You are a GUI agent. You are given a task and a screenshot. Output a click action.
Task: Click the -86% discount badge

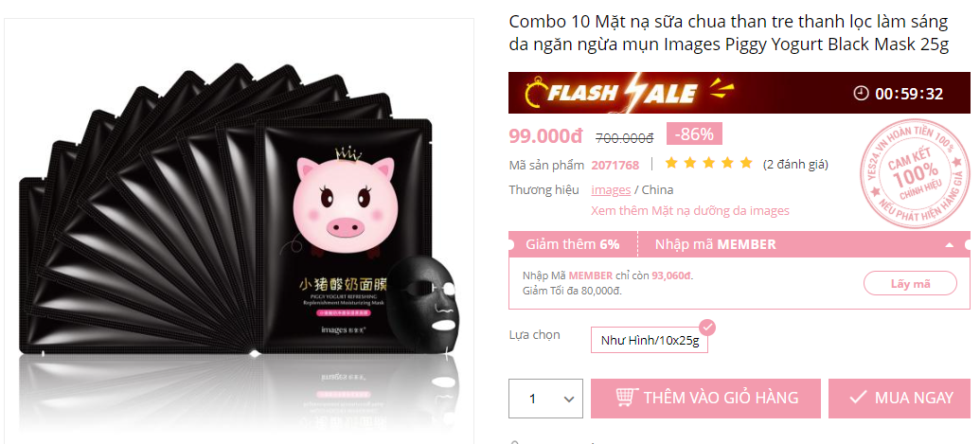click(x=694, y=133)
